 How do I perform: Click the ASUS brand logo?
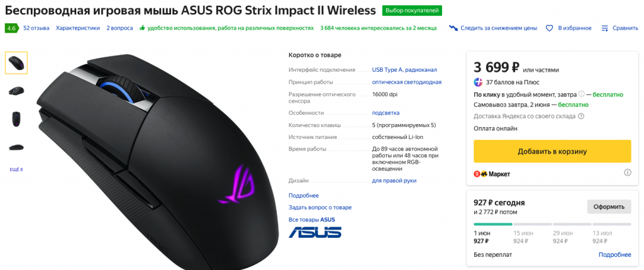(x=314, y=232)
